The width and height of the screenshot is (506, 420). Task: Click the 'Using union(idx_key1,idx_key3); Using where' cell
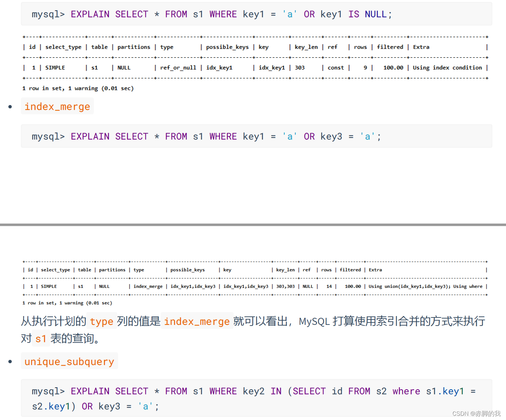coord(425,286)
